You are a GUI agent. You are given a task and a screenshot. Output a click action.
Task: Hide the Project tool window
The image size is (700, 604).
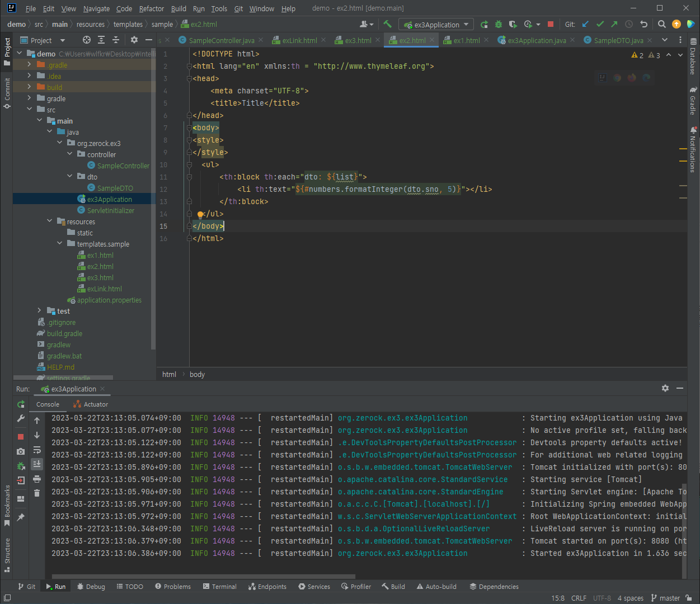148,40
